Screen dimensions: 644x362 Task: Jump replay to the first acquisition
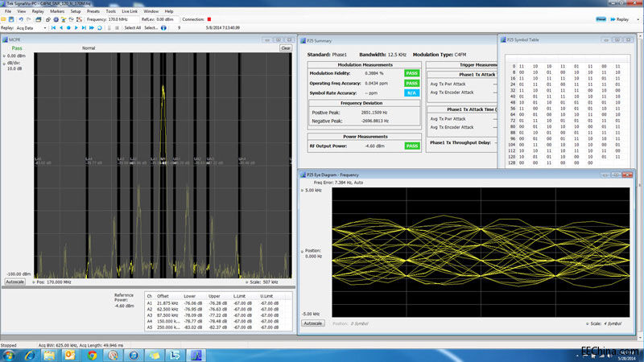click(53, 28)
